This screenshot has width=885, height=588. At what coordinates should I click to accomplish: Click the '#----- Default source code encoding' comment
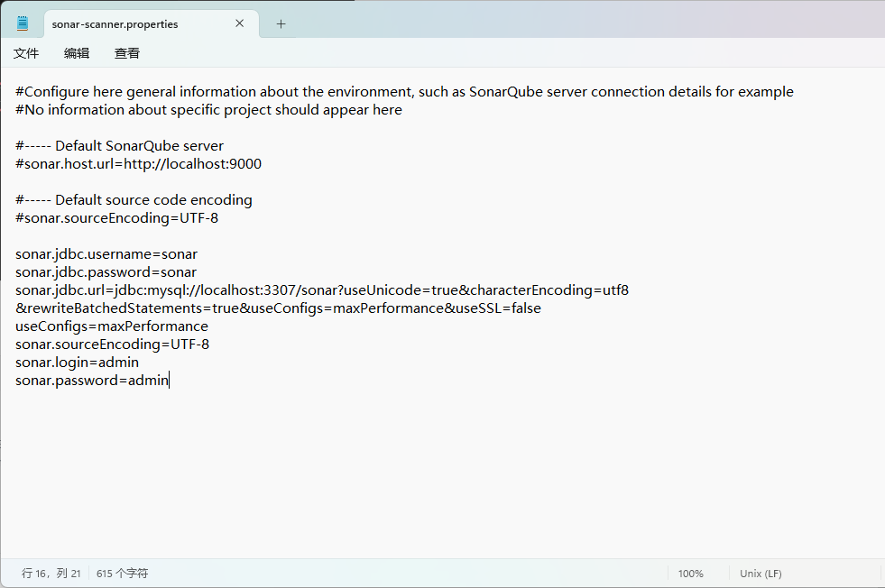click(x=134, y=200)
